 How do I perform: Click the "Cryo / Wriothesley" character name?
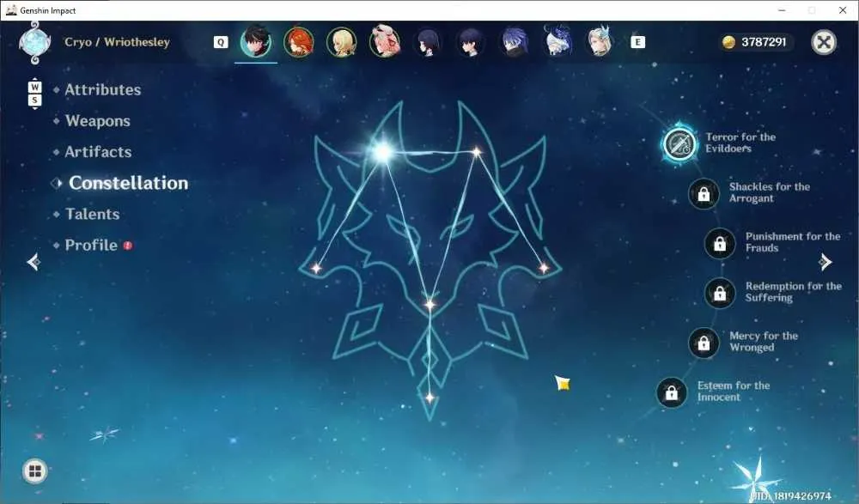117,42
